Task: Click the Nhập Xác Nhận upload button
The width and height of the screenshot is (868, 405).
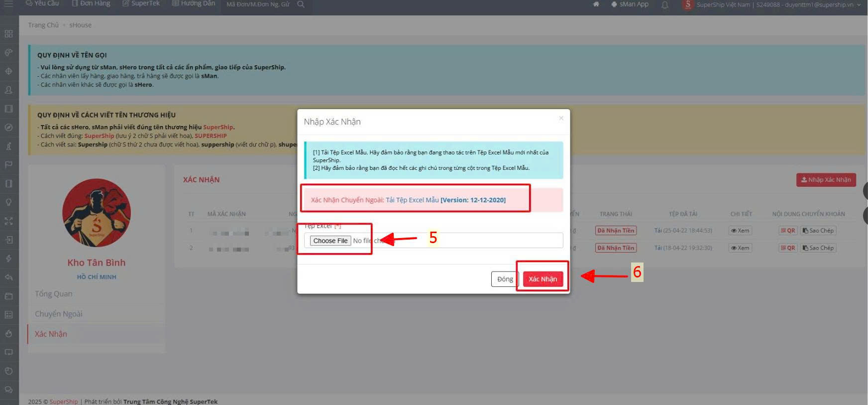Action: point(826,180)
